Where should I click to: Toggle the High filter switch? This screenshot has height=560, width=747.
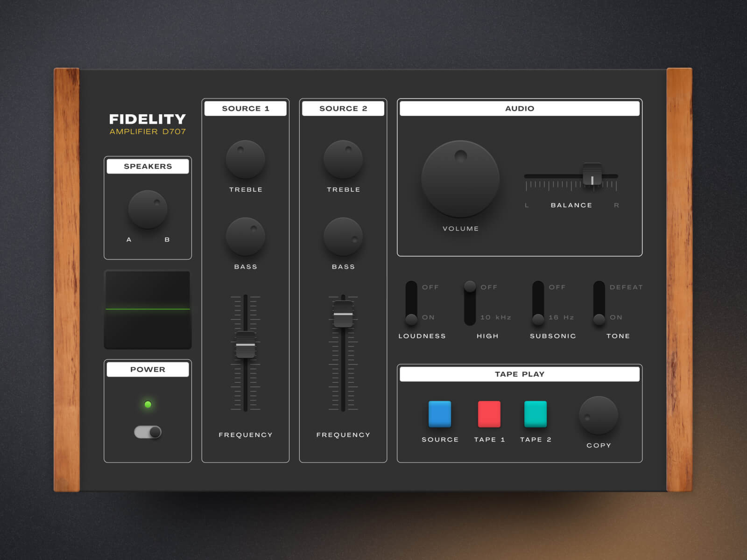click(470, 303)
